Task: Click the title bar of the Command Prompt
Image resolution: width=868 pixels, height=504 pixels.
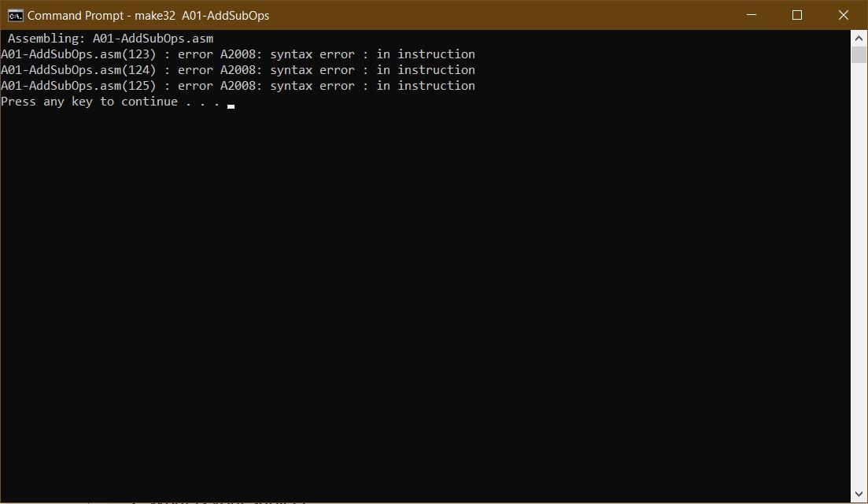Action: pyautogui.click(x=433, y=15)
